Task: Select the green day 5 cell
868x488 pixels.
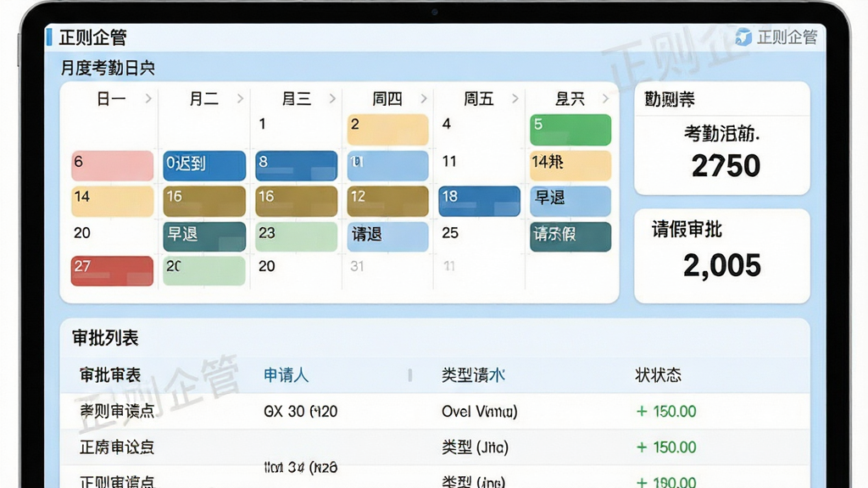Action: (x=570, y=130)
